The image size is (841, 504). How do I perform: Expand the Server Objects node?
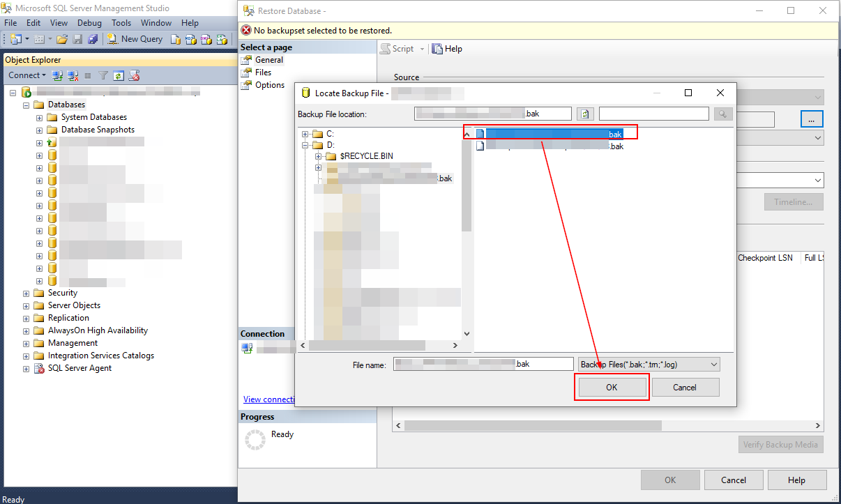tap(26, 305)
